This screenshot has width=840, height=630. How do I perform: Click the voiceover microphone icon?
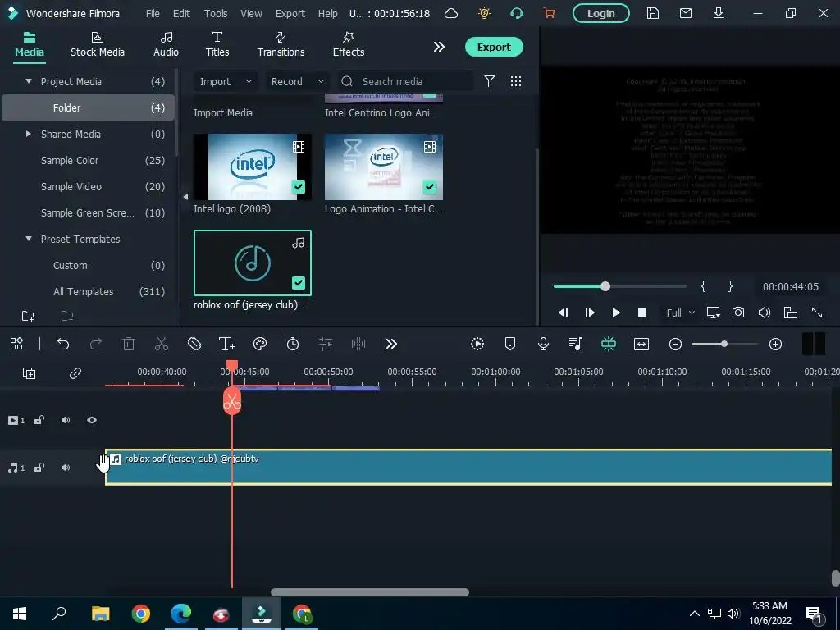pos(543,344)
